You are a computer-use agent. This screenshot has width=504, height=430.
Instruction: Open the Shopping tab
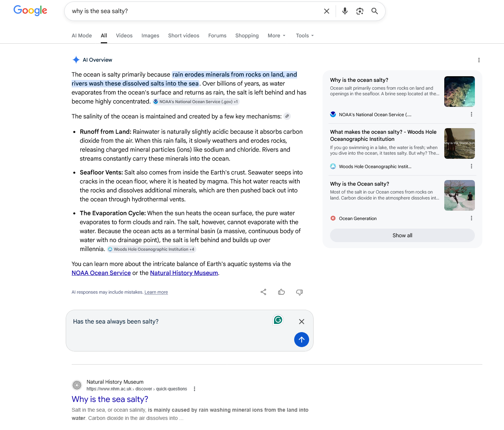point(247,35)
